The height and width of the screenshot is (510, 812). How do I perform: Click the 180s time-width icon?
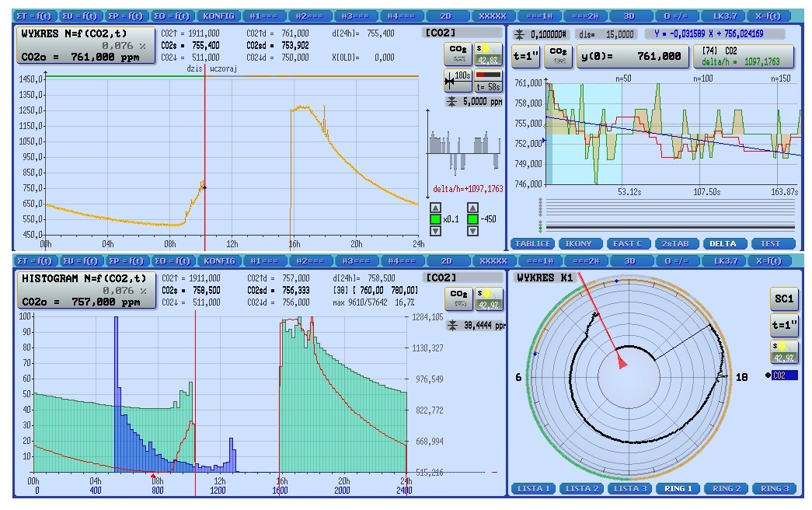click(457, 80)
